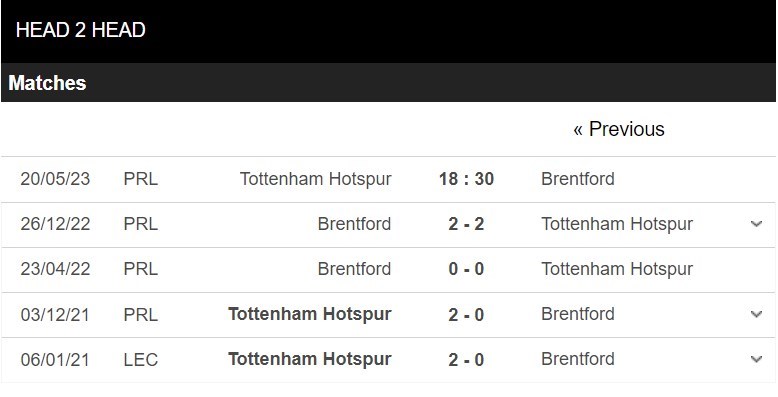Screen dimensions: 778x397
Task: Click the 20/05/23 match date
Action: pyautogui.click(x=55, y=179)
